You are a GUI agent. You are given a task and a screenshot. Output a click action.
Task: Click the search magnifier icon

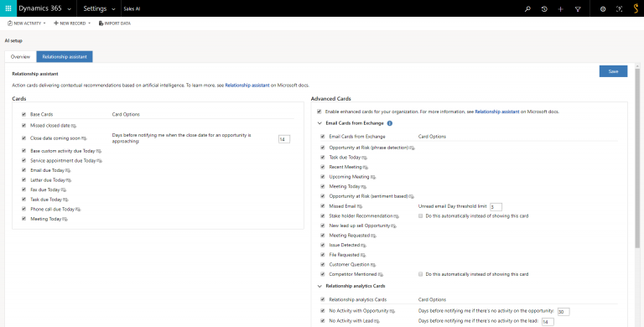point(527,8)
